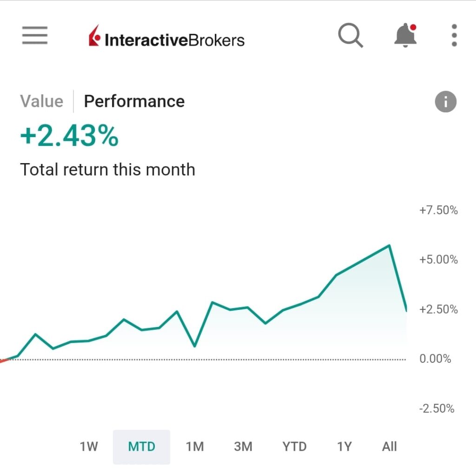
Task: Open the search magnifier icon
Action: point(350,35)
